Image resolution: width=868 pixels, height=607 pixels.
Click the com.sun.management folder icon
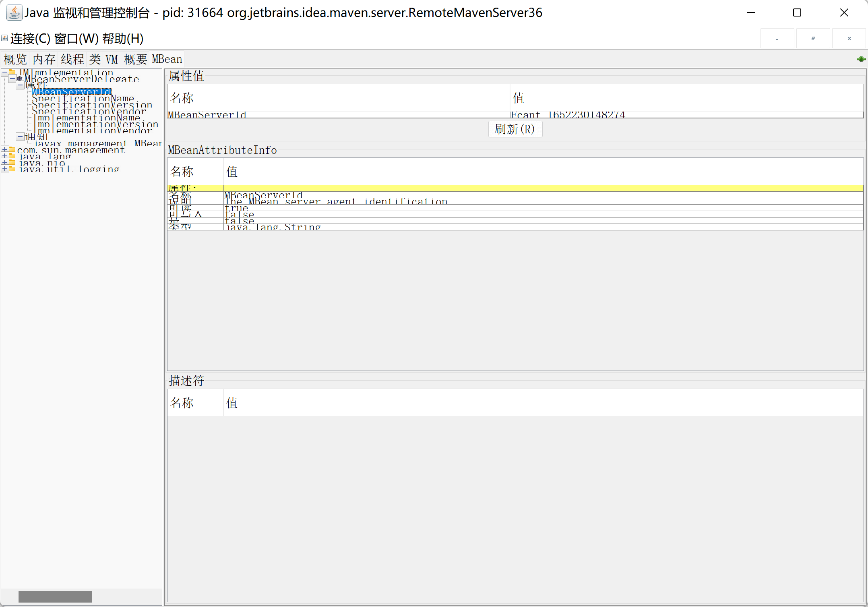point(12,149)
